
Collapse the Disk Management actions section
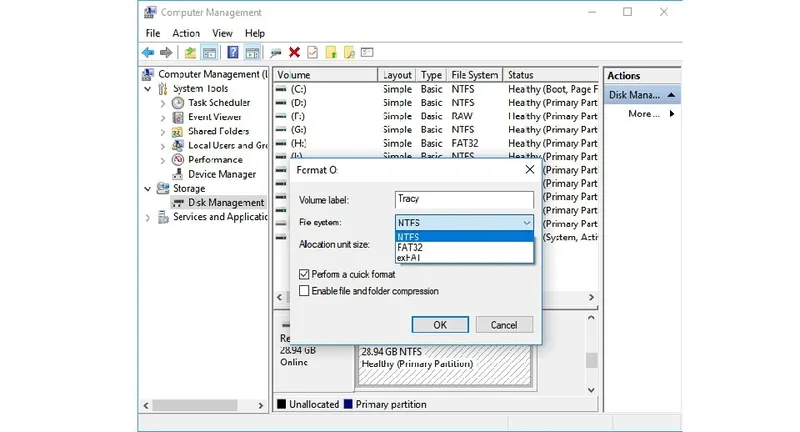pos(671,95)
